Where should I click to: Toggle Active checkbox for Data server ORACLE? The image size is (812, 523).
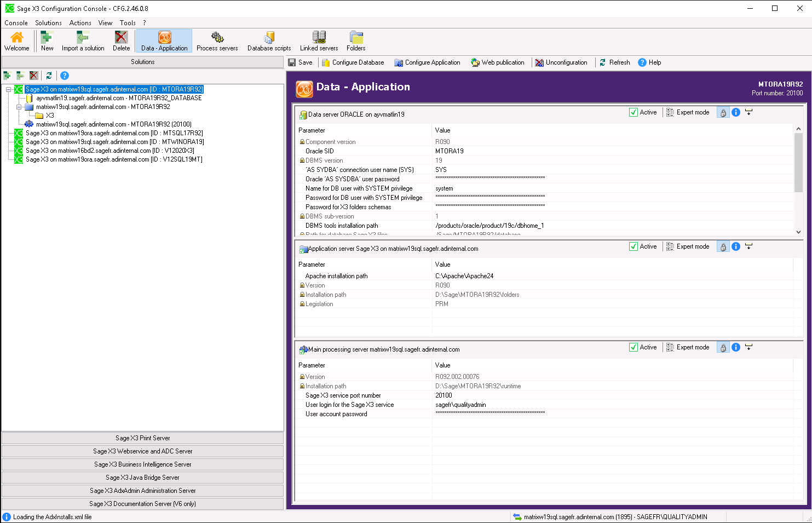coord(634,112)
